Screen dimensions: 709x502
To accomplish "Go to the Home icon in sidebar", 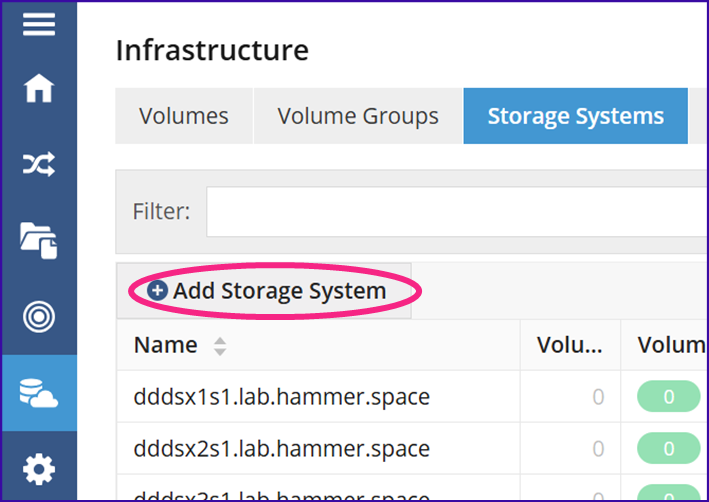I will click(39, 88).
